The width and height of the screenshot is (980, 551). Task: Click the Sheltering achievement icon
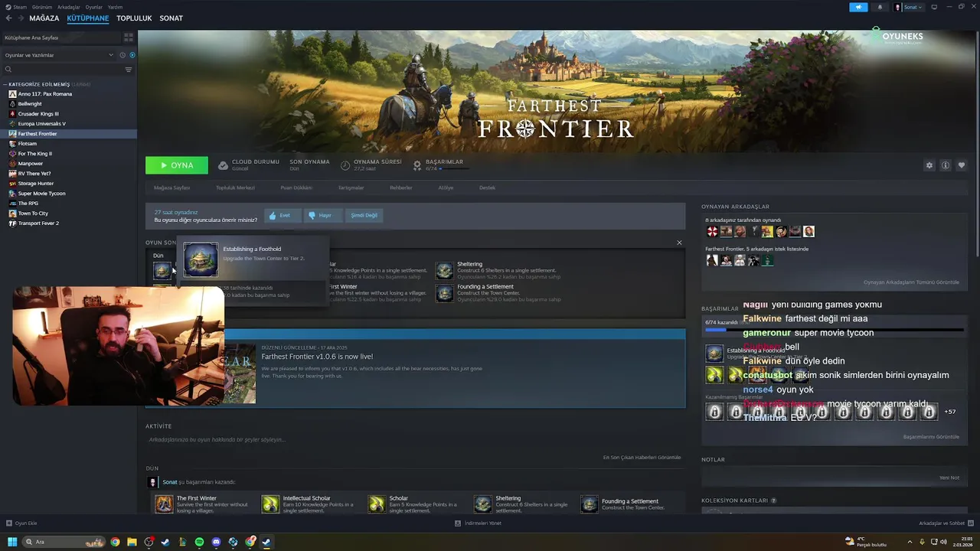coord(445,271)
